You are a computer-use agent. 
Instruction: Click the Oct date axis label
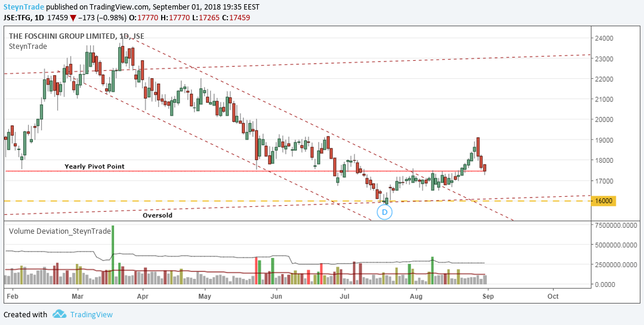coord(553,296)
